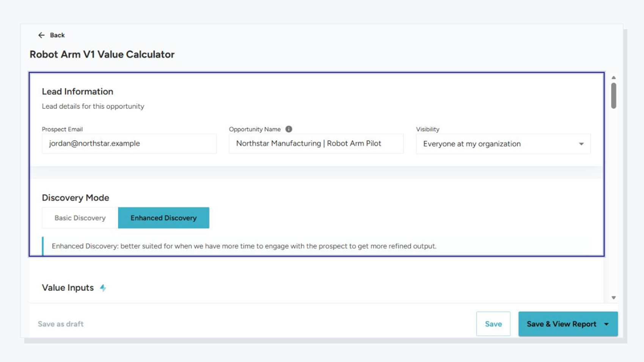Click the Lead Information heading
Image resolution: width=644 pixels, height=362 pixels.
pos(77,91)
